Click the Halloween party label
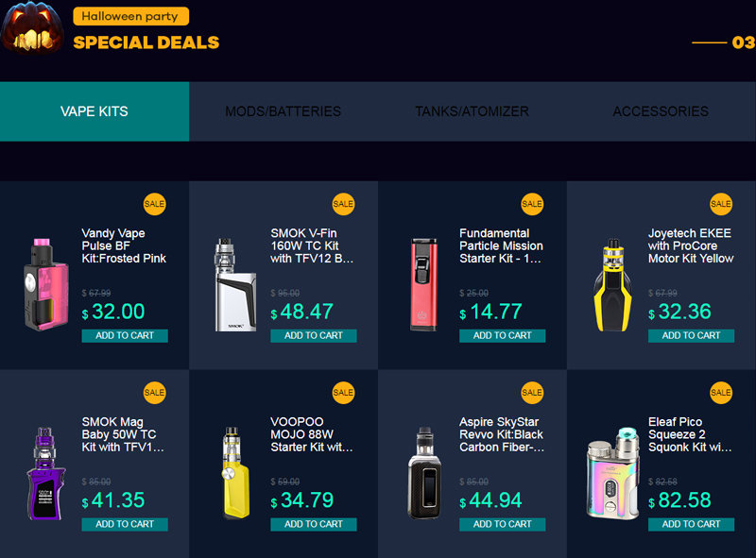This screenshot has width=756, height=558. coord(131,16)
